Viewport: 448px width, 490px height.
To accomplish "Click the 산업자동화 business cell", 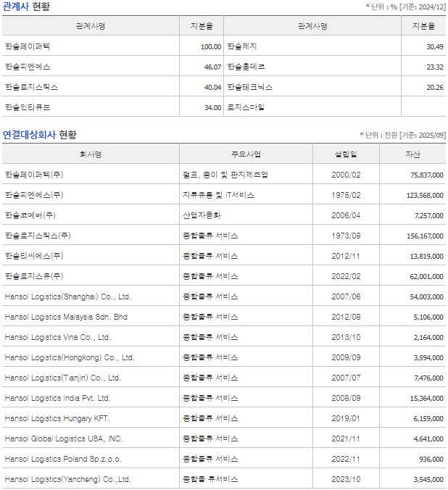I will point(202,215).
